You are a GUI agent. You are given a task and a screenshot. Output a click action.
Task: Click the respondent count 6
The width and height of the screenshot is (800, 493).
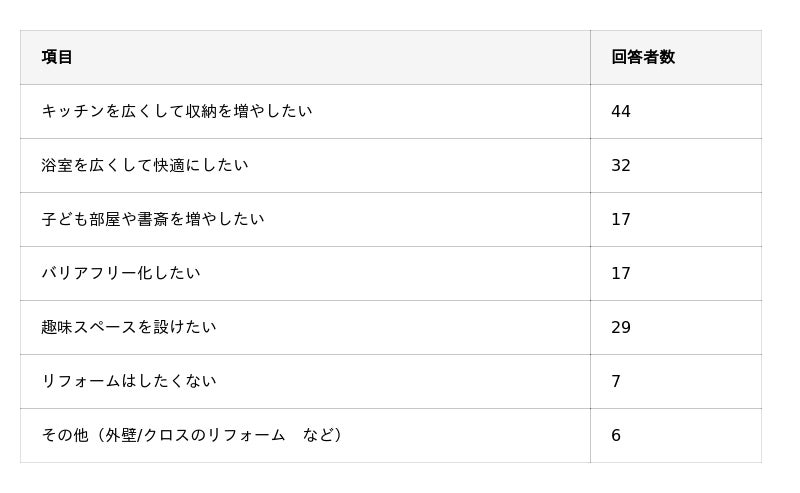point(616,435)
